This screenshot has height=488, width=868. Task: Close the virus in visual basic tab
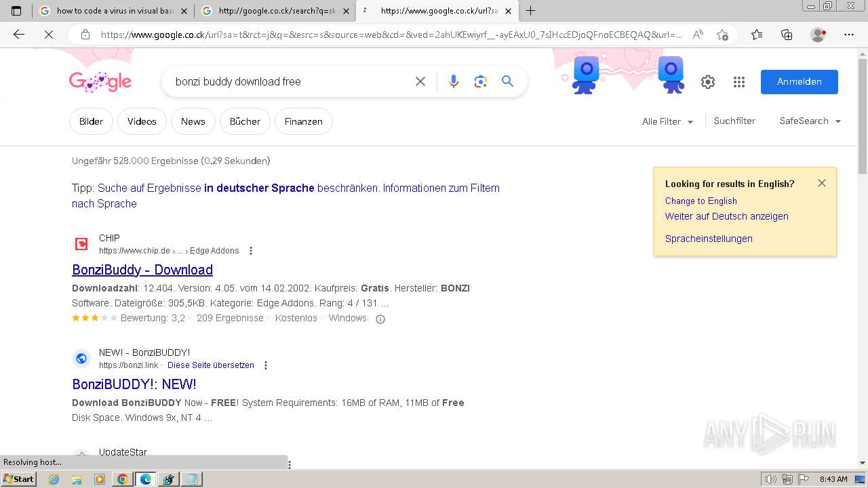click(184, 11)
